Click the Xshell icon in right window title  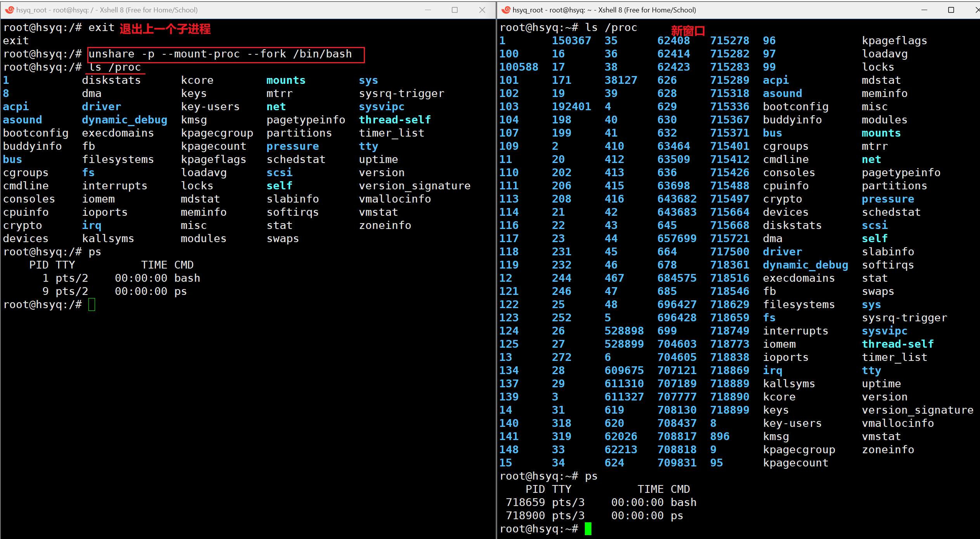506,10
